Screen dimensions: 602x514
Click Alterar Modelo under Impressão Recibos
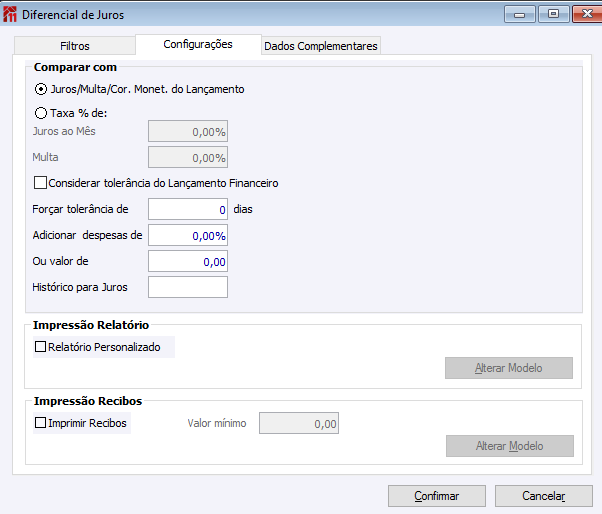coord(510,446)
